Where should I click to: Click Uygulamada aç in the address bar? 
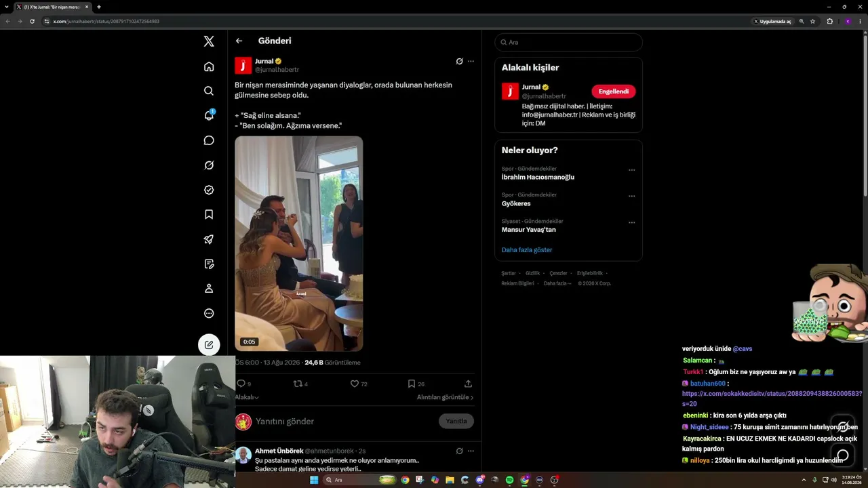tap(772, 22)
